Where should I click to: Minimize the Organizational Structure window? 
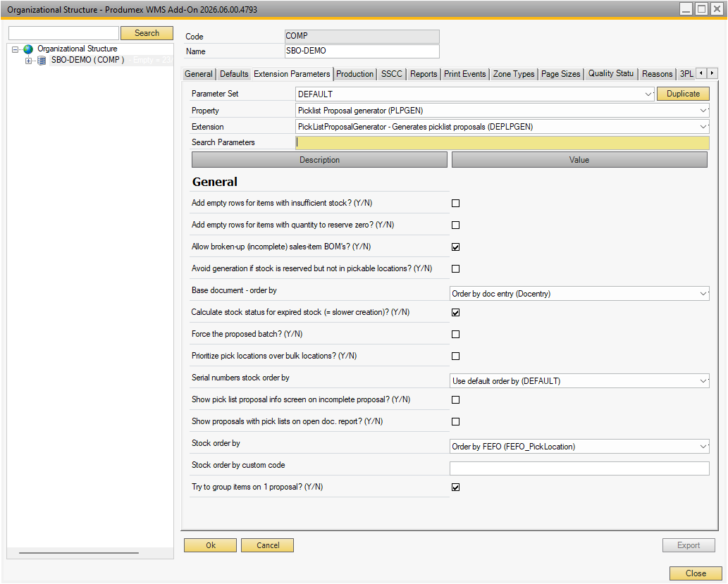[686, 9]
